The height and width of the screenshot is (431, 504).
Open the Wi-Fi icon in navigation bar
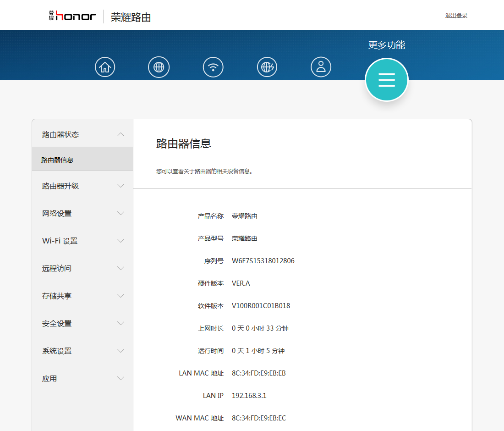pyautogui.click(x=213, y=67)
